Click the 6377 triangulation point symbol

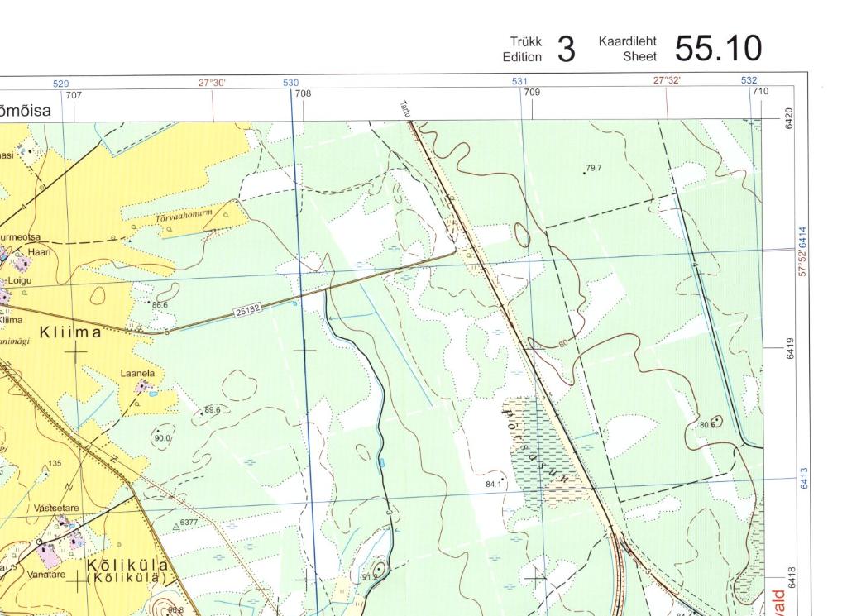(x=175, y=524)
